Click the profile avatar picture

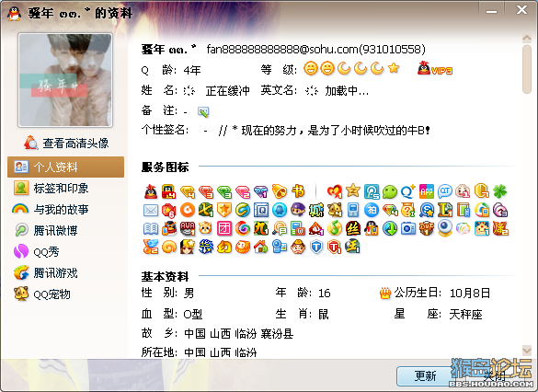pyautogui.click(x=65, y=80)
